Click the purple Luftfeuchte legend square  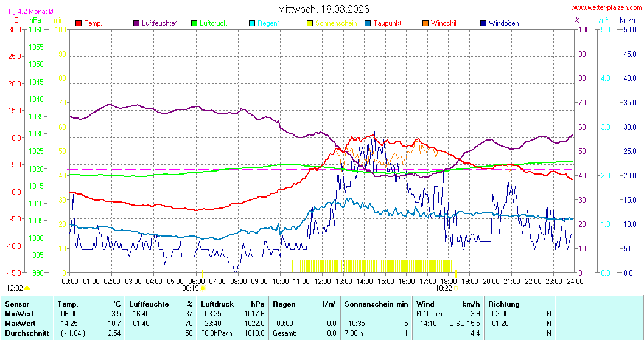(x=136, y=23)
